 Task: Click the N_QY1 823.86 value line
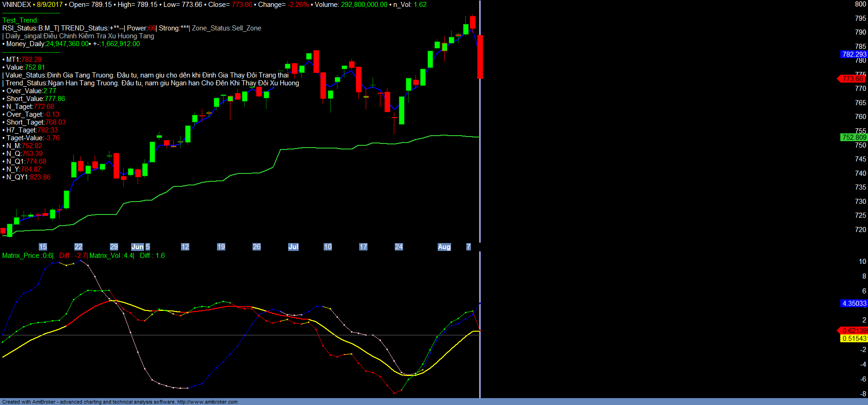click(28, 177)
